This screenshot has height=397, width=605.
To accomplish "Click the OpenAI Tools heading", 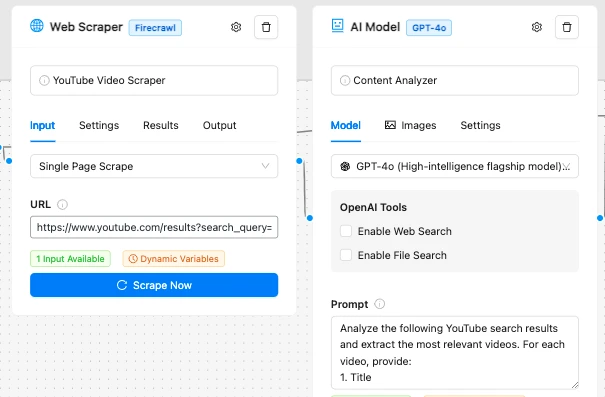I will (373, 208).
